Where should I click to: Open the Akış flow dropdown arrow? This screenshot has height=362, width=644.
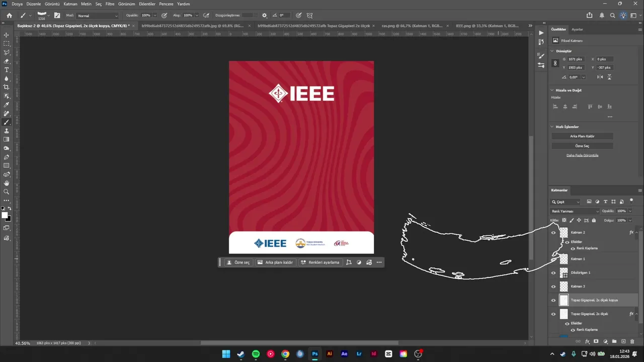click(196, 16)
